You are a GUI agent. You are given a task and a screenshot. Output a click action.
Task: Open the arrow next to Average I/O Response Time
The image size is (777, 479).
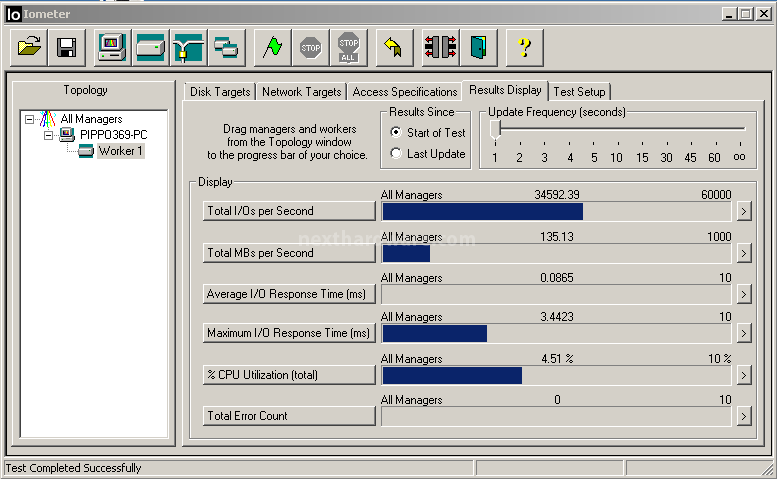(743, 294)
